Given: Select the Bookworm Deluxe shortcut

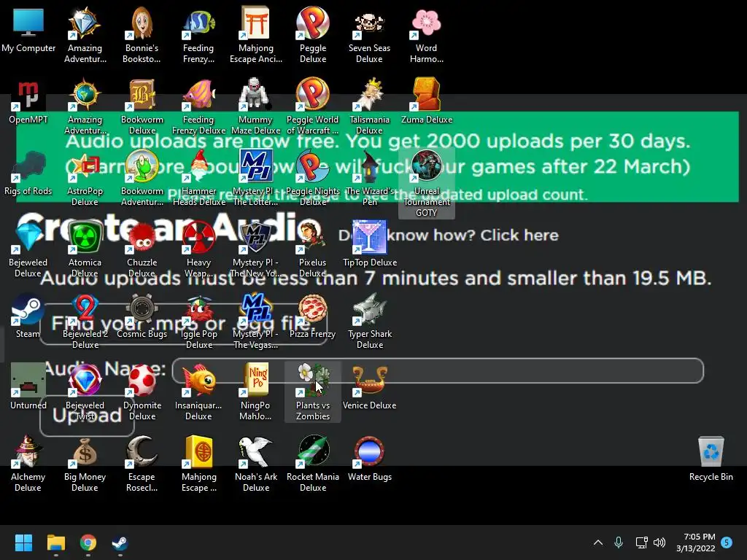Looking at the screenshot, I should (142, 107).
